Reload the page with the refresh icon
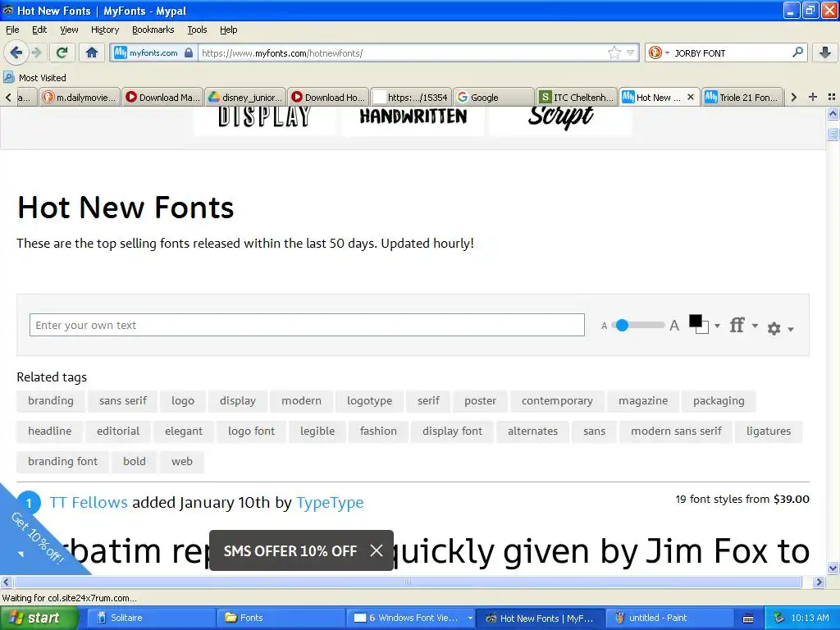Screen dimensions: 840x630 pyautogui.click(x=62, y=52)
